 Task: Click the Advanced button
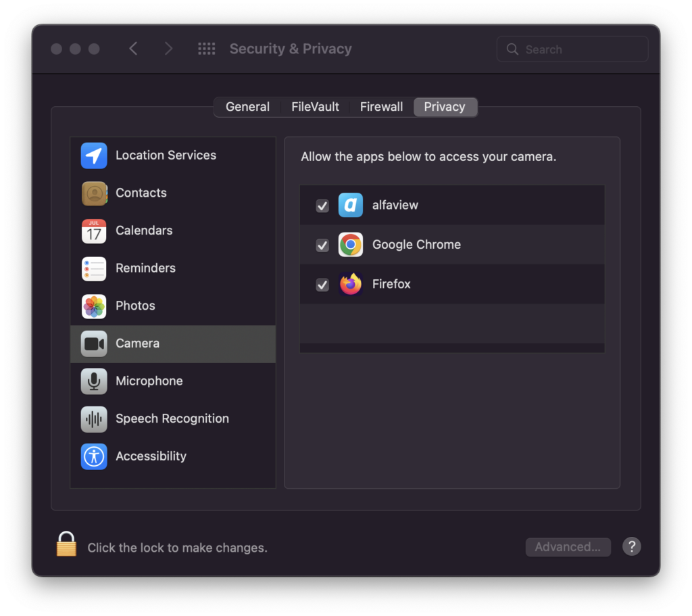pos(568,547)
